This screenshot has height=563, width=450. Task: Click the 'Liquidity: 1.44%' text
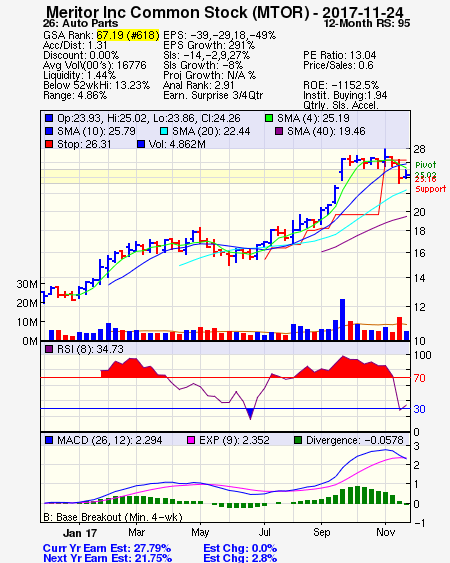tap(79, 75)
